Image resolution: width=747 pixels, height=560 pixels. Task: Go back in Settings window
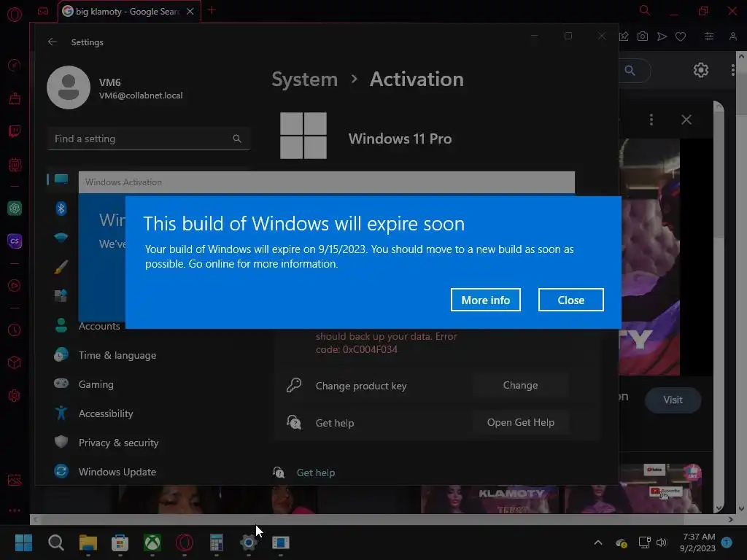click(x=53, y=42)
